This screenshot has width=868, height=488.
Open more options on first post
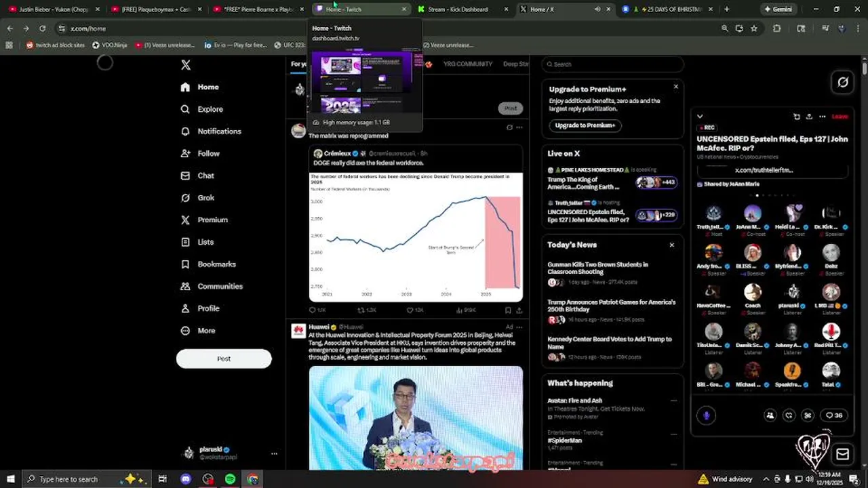[519, 127]
